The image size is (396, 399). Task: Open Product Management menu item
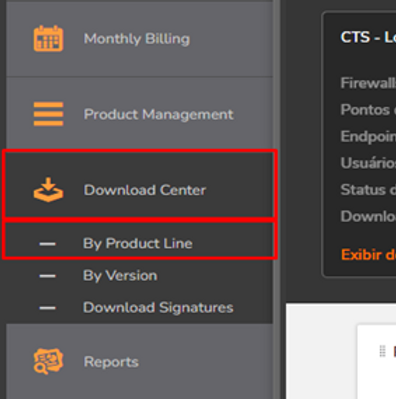coord(139,114)
